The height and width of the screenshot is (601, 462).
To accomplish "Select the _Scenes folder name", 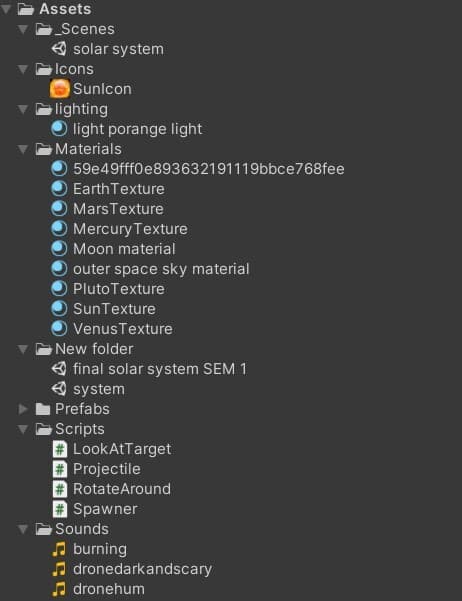I will click(x=85, y=29).
